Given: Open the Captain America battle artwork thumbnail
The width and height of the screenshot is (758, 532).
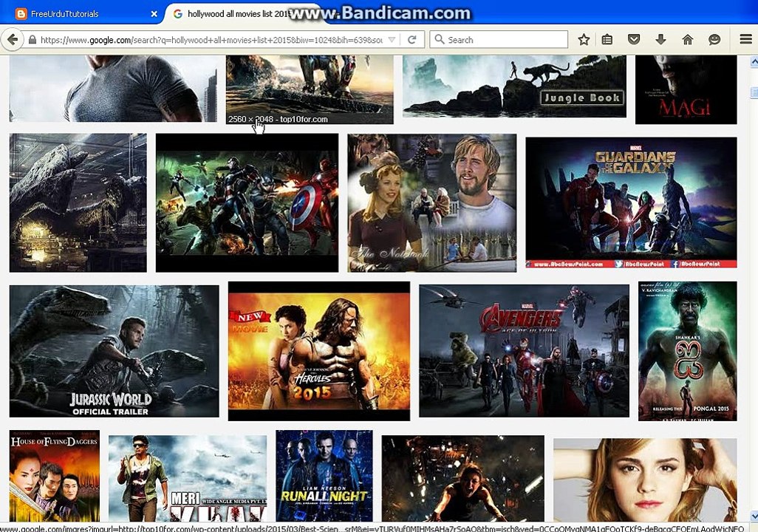Looking at the screenshot, I should click(x=247, y=202).
